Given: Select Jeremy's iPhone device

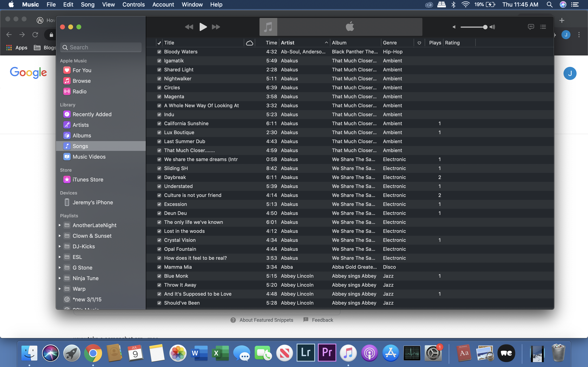Looking at the screenshot, I should [x=92, y=202].
